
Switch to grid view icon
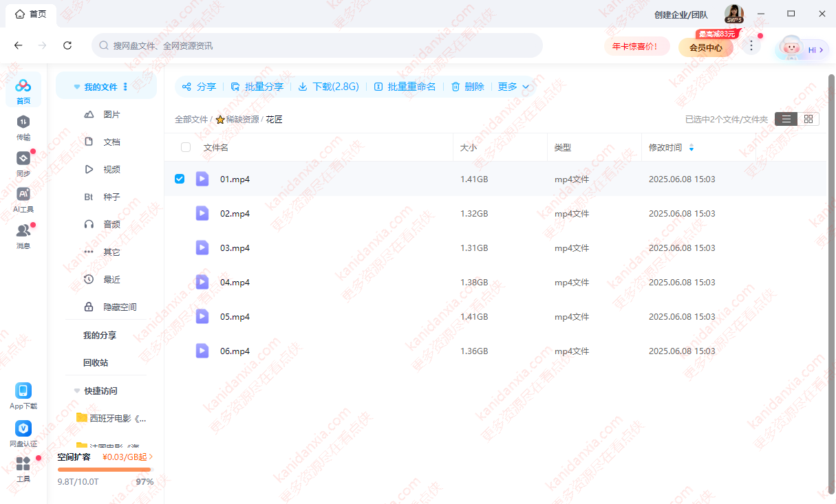pos(808,119)
